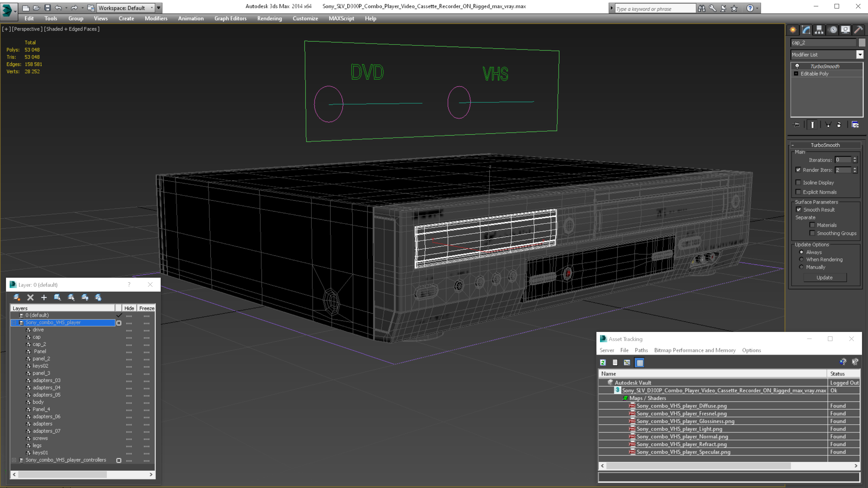Toggle TurboSmooth modifier lightbulb visibility
Screen dimensions: 868x488
pyautogui.click(x=797, y=66)
